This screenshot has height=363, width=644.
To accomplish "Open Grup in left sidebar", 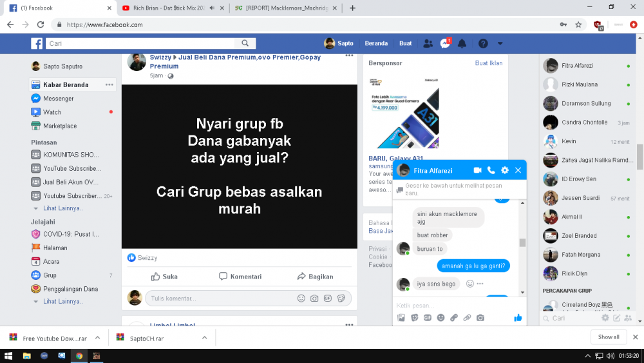I will pos(50,275).
